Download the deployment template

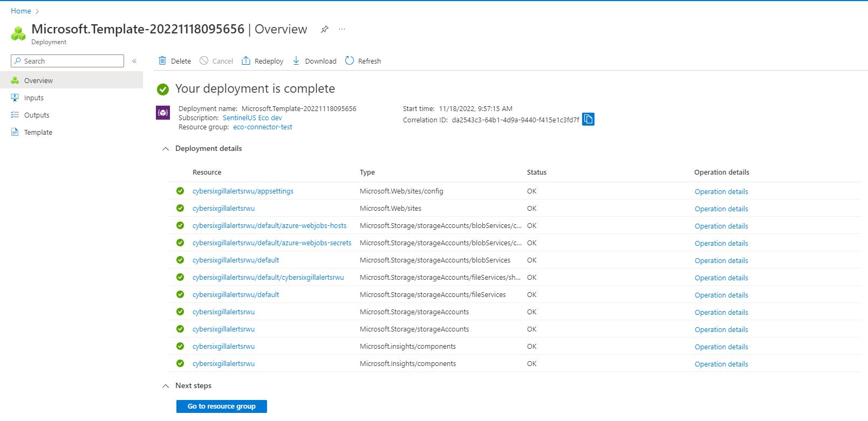pyautogui.click(x=315, y=61)
